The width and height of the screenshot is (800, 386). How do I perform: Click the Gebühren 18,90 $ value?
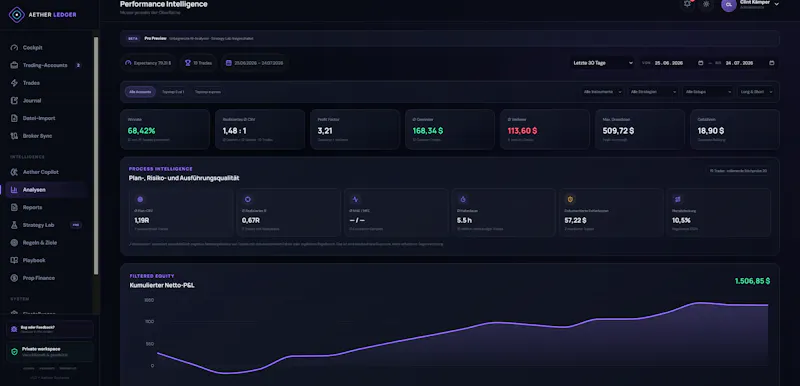tap(710, 131)
